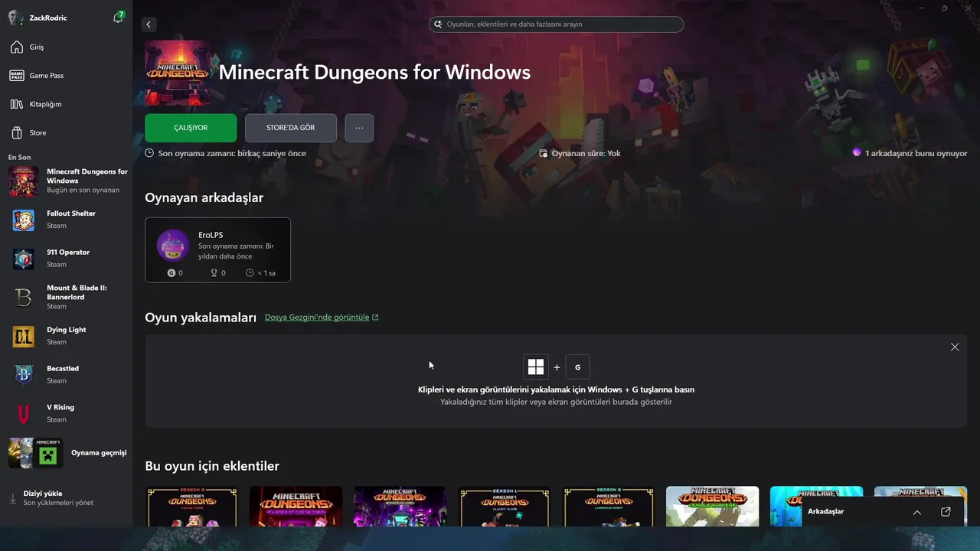Click the STORE'DA GÖR button
The height and width of the screenshot is (551, 980).
[290, 128]
